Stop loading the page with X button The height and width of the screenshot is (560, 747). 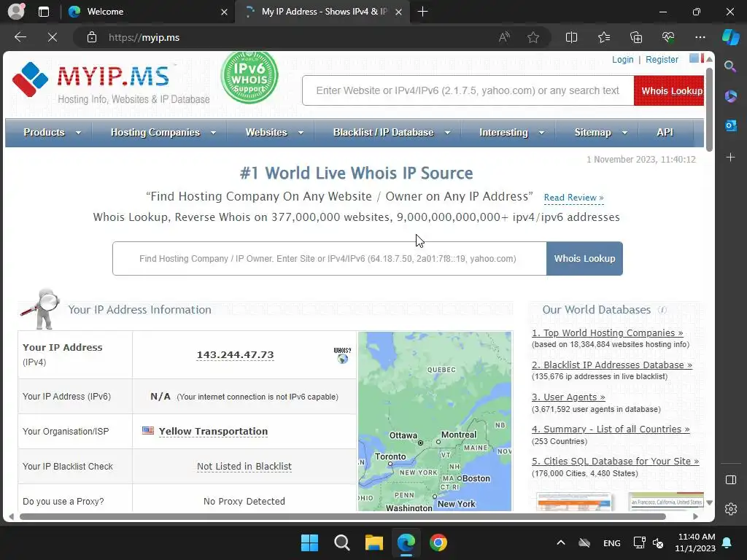pos(53,37)
